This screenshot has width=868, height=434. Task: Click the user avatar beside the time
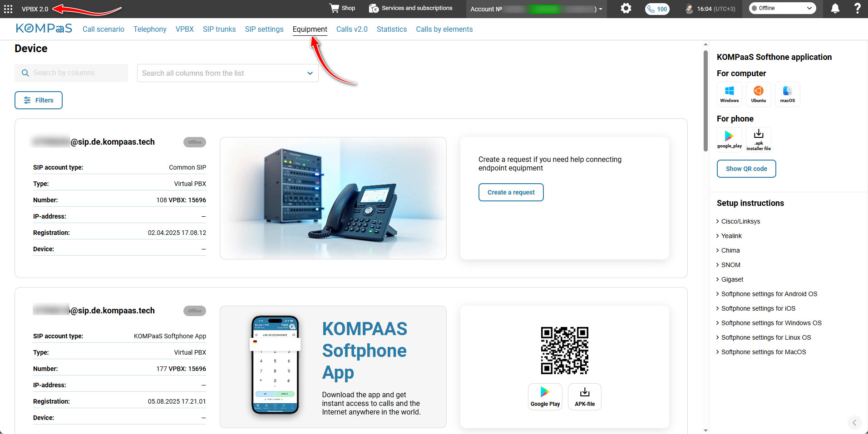[x=689, y=9]
